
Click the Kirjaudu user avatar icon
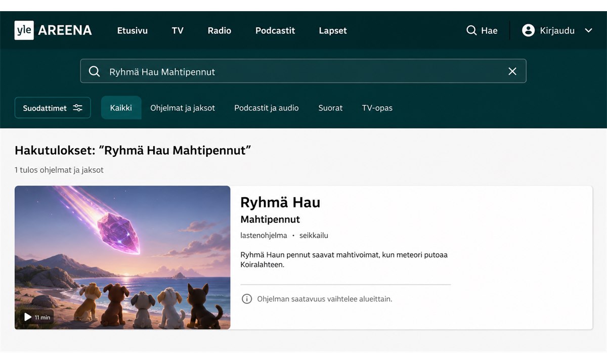pyautogui.click(x=528, y=30)
